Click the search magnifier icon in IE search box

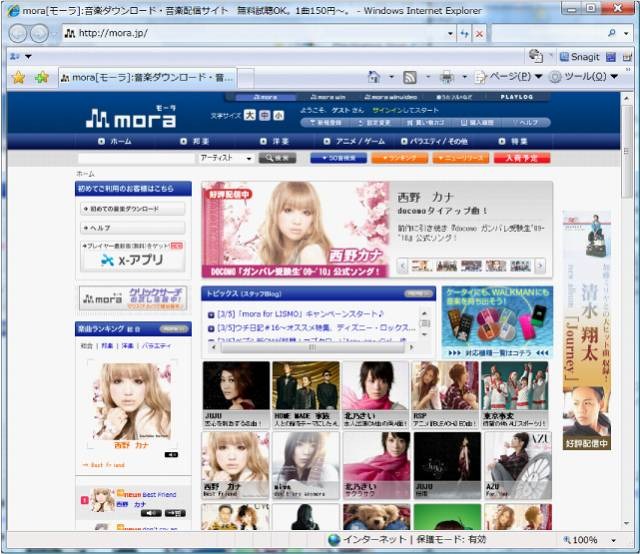[x=611, y=33]
